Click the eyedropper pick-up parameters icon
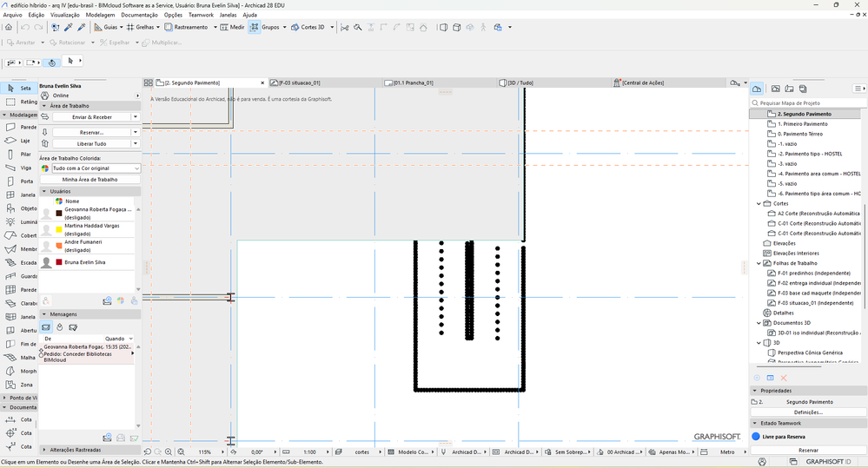This screenshot has height=468, width=868. pyautogui.click(x=69, y=27)
